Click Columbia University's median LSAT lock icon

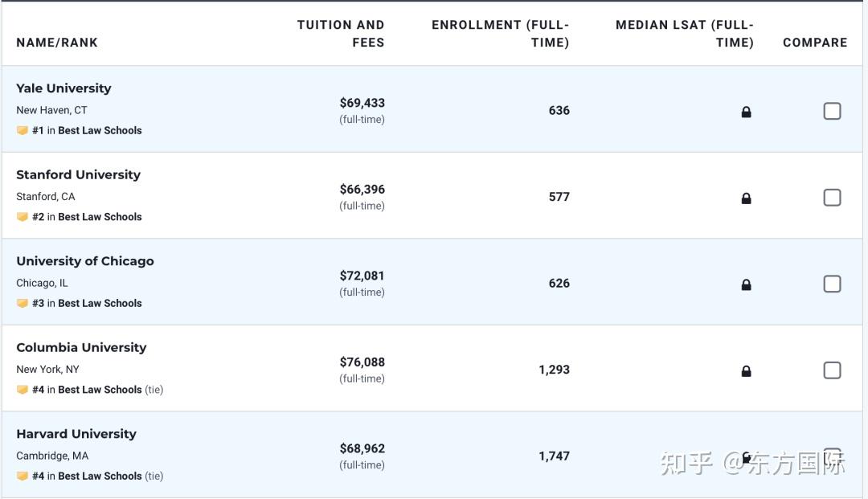[x=746, y=370]
